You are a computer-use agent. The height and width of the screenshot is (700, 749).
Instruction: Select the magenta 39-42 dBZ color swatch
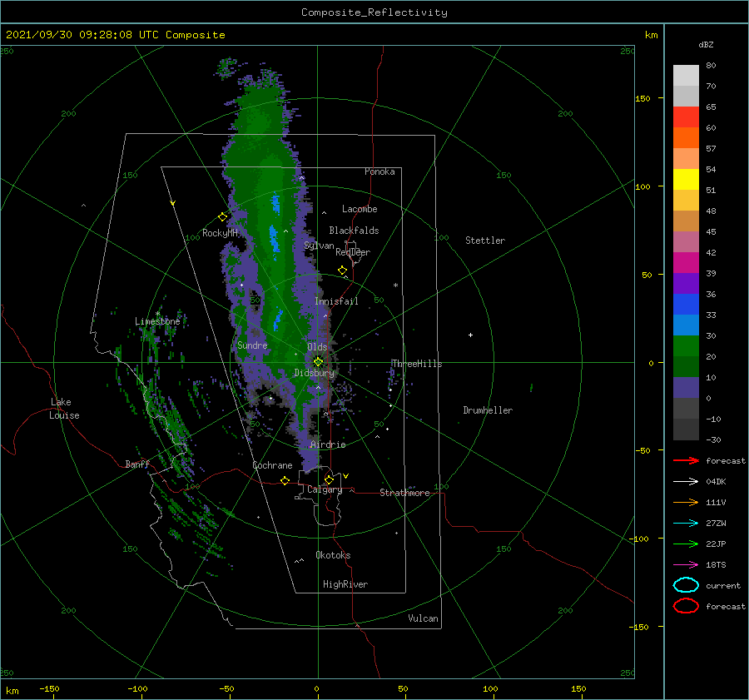click(x=686, y=263)
